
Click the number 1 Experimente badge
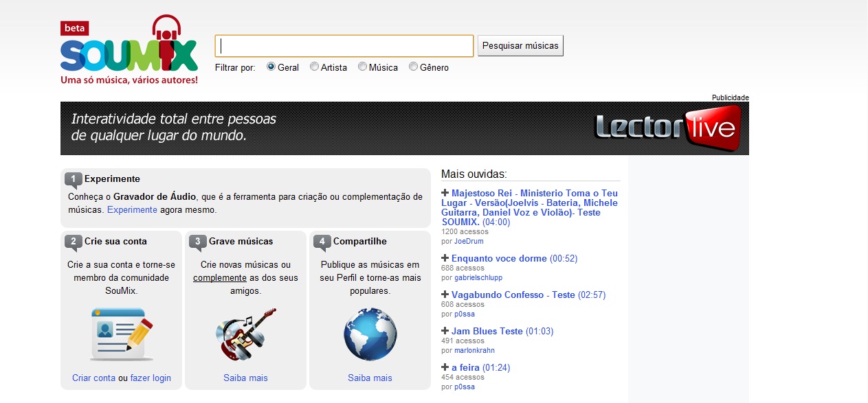(x=74, y=180)
